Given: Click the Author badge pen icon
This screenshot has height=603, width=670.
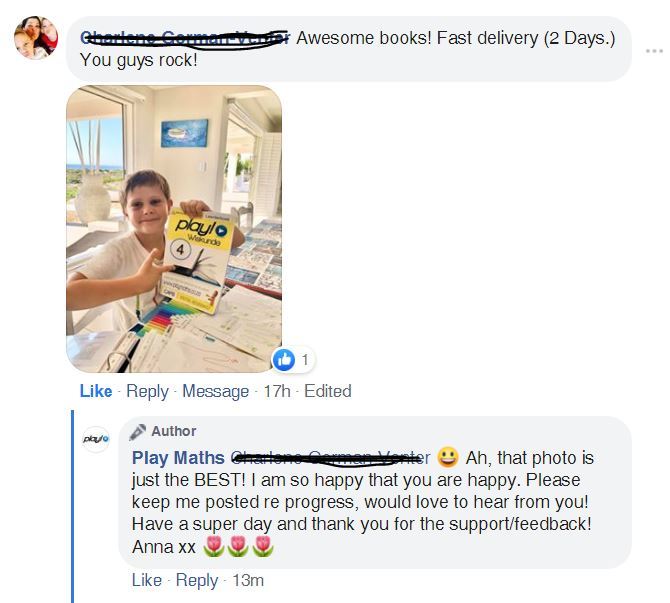Looking at the screenshot, I should [x=138, y=432].
